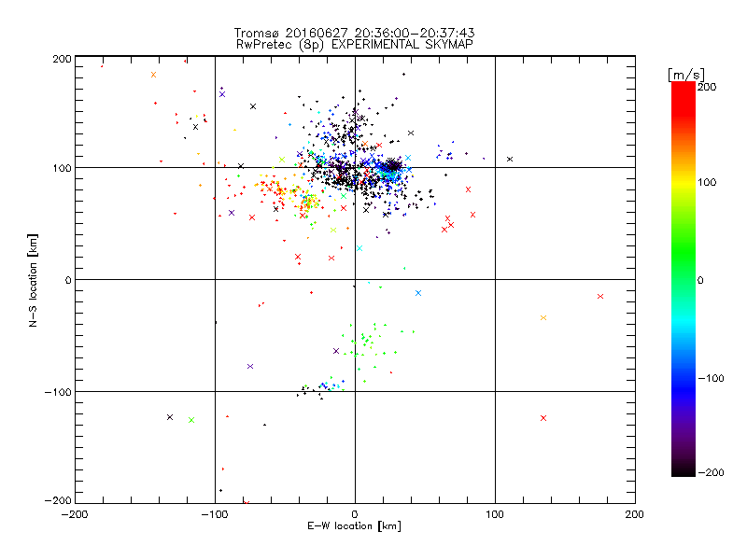This screenshot has height=560, width=747.
Task: Click the black X marker in the southwest corner
Action: click(x=170, y=417)
